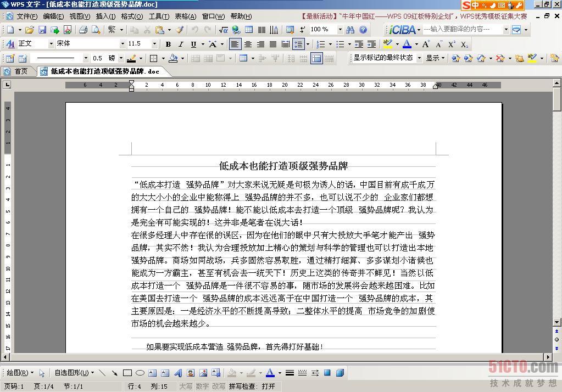Select the Arrow drawing tool
Image resolution: width=562 pixels, height=392 pixels.
tap(114, 373)
